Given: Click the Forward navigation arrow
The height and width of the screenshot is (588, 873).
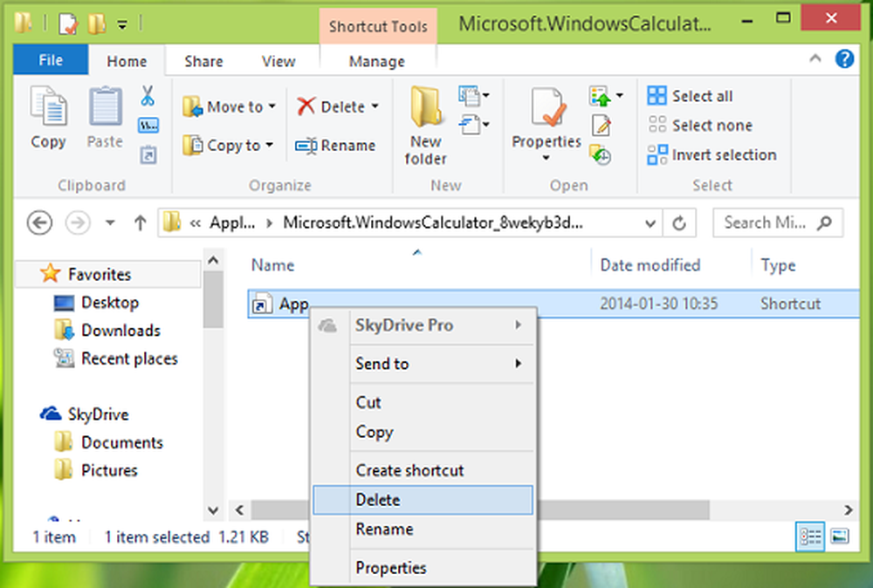Looking at the screenshot, I should pos(78,223).
